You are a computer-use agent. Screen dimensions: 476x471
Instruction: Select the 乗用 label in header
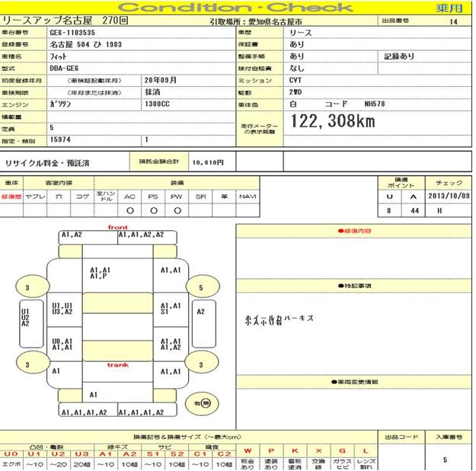tap(449, 8)
